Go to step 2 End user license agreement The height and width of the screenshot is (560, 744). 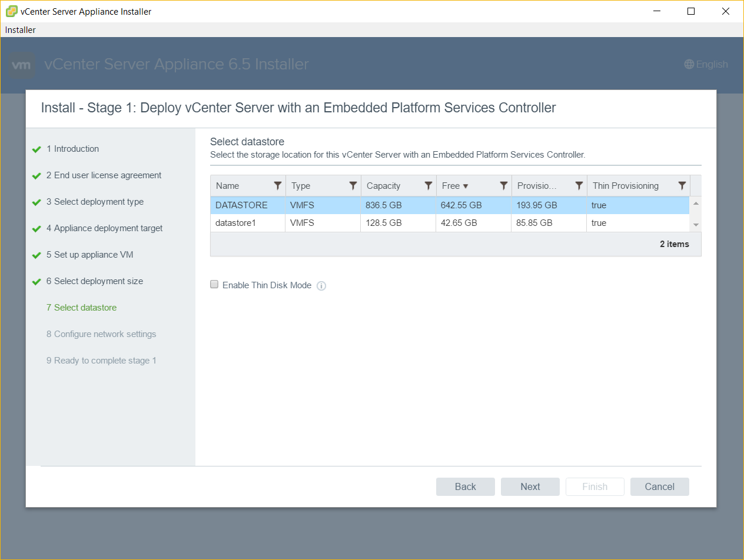(104, 175)
